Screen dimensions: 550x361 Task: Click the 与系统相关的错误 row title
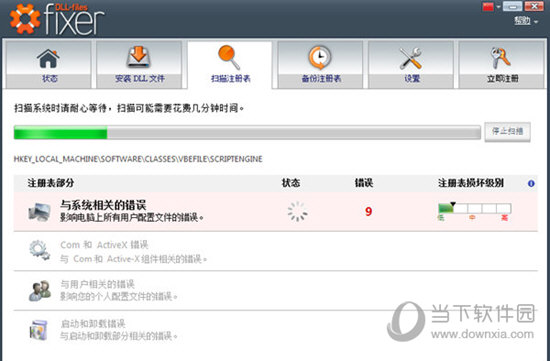[103, 205]
